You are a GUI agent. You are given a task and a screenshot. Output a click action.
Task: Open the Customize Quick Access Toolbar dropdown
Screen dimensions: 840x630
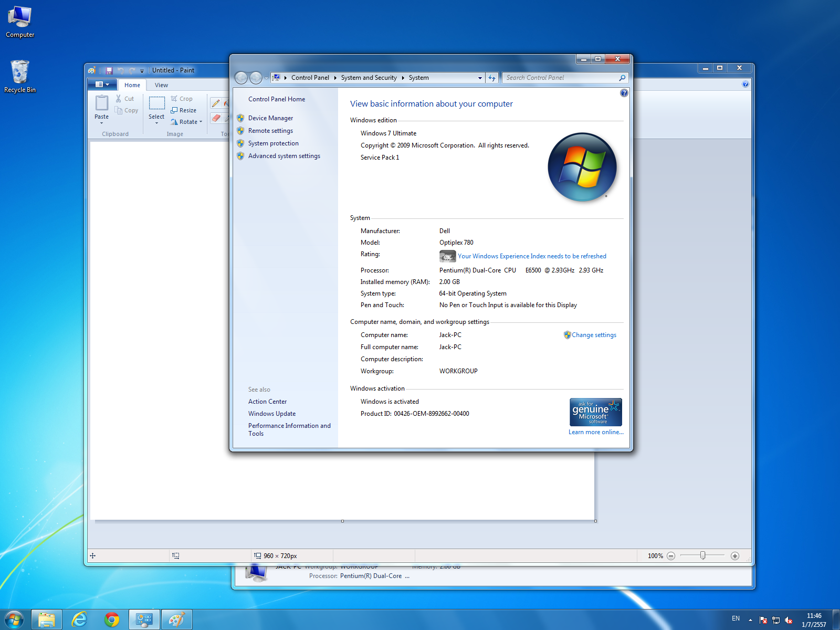[x=142, y=71]
